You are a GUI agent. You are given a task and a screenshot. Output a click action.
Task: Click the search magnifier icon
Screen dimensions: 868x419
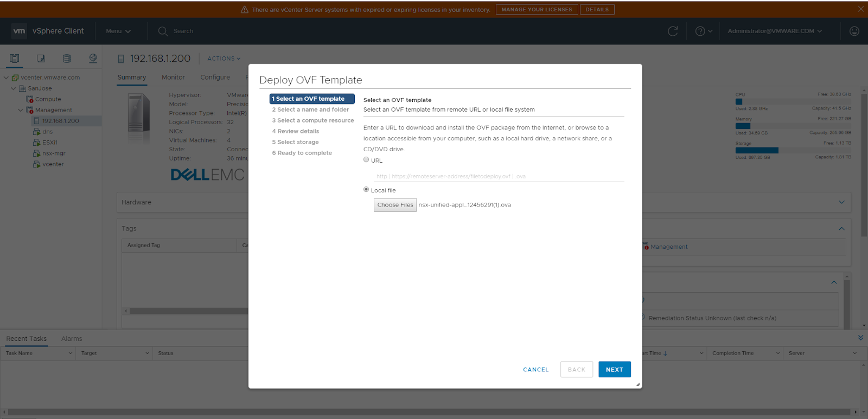point(163,31)
